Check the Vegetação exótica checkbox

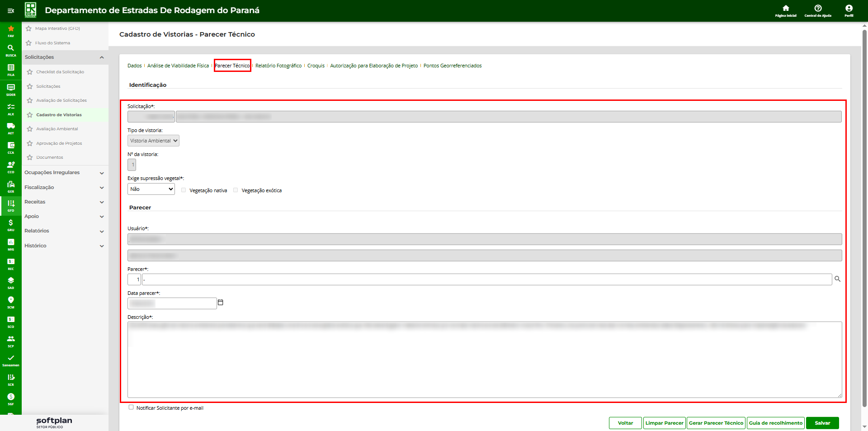click(x=236, y=190)
